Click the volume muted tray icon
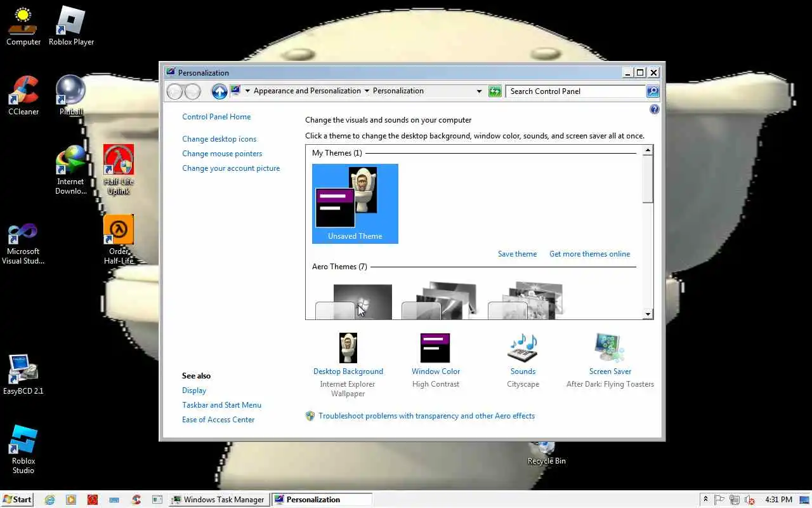The image size is (812, 508). pyautogui.click(x=749, y=500)
